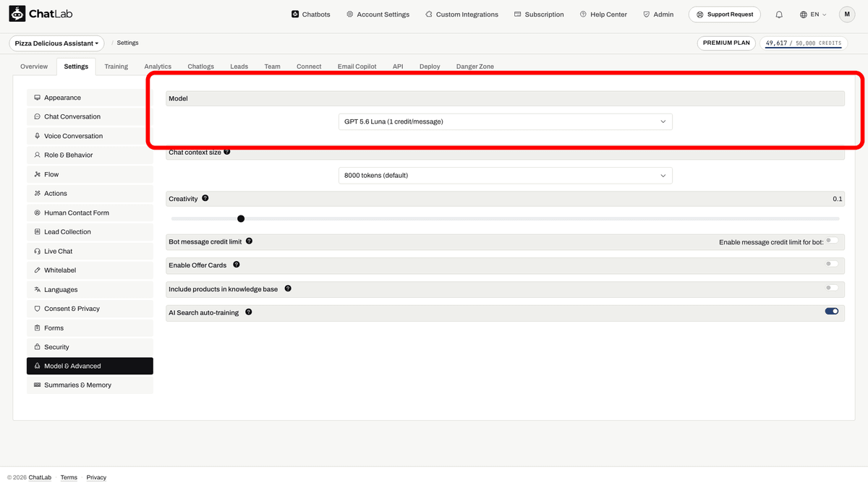Click the Terms link in the footer
Image resolution: width=868 pixels, height=488 pixels.
[69, 477]
